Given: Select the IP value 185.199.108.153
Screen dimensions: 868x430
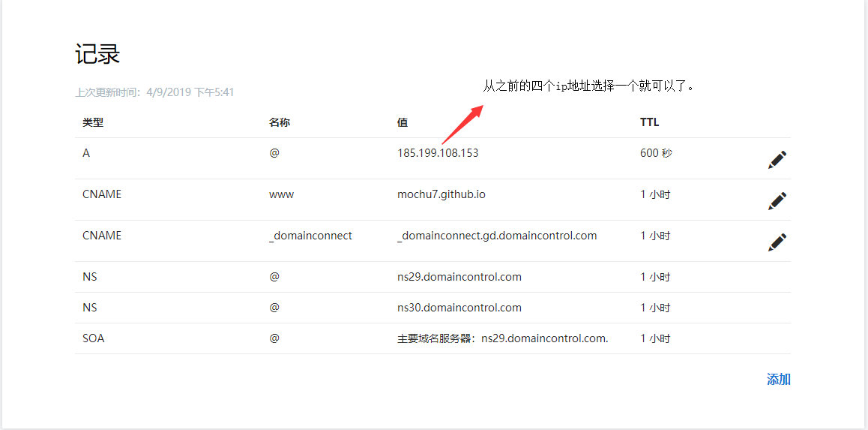Looking at the screenshot, I should pyautogui.click(x=438, y=154).
